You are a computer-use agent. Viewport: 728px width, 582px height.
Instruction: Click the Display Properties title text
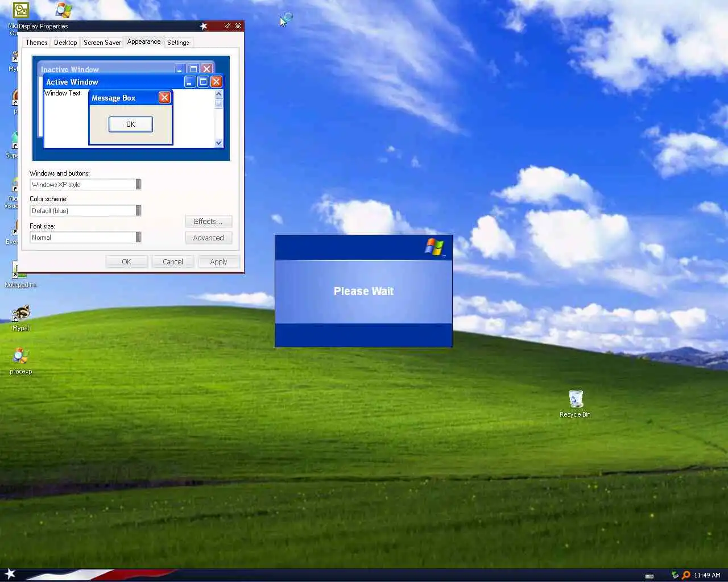(x=43, y=26)
